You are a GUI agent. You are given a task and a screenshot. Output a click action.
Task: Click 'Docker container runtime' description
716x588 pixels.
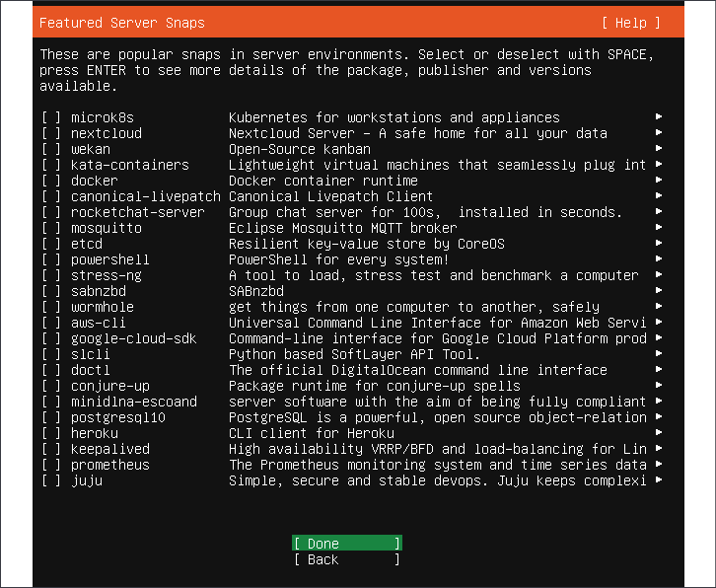pyautogui.click(x=323, y=181)
